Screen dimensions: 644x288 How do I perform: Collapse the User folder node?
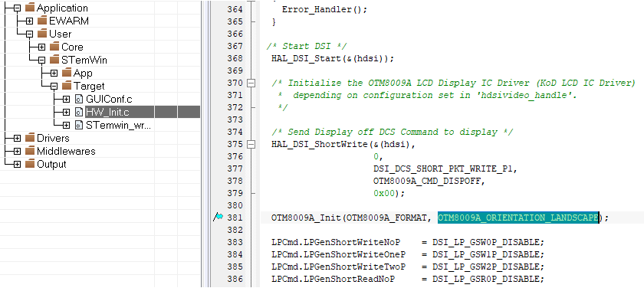pos(29,34)
